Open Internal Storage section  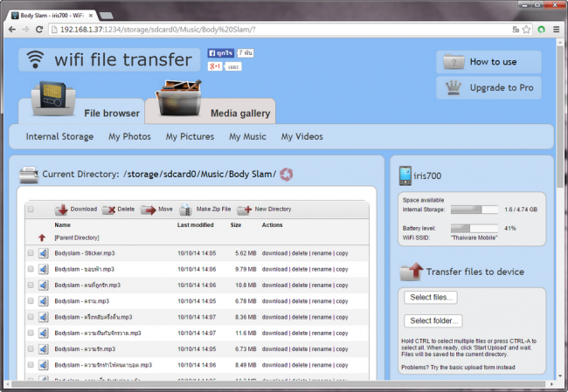59,136
